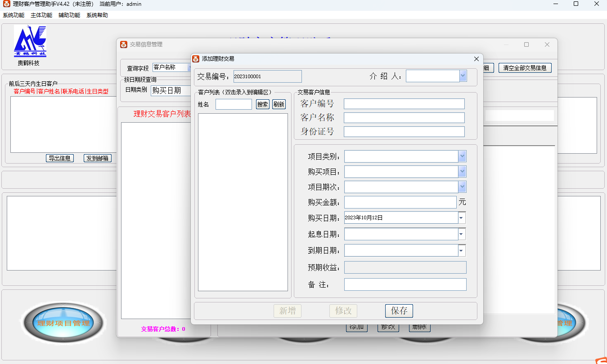Open the 起息日期 date picker arrow
Screen dimensions: 607x364
point(462,234)
